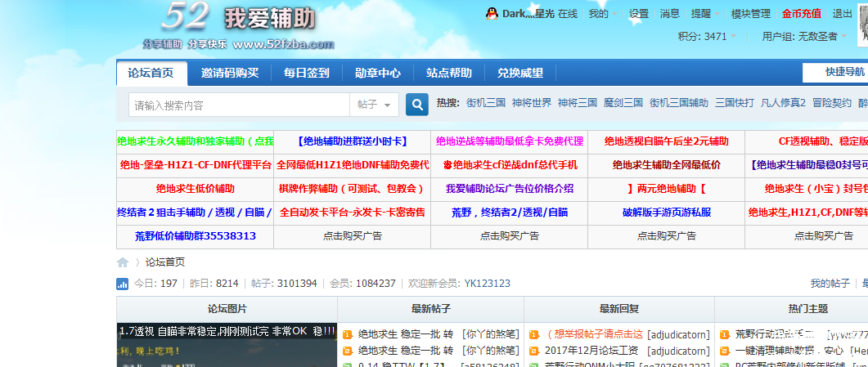Open the ad 荒野，终结者2/透视/自瞄

point(510,213)
